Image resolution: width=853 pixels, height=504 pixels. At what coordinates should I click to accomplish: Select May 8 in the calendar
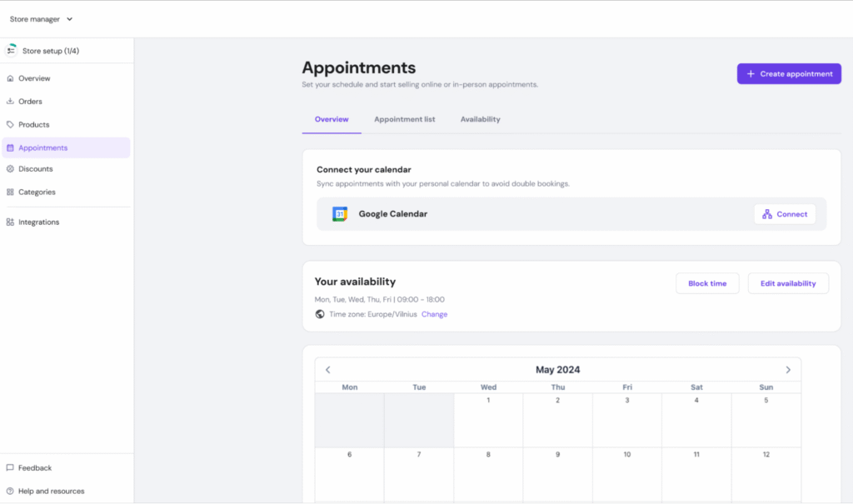(x=488, y=473)
